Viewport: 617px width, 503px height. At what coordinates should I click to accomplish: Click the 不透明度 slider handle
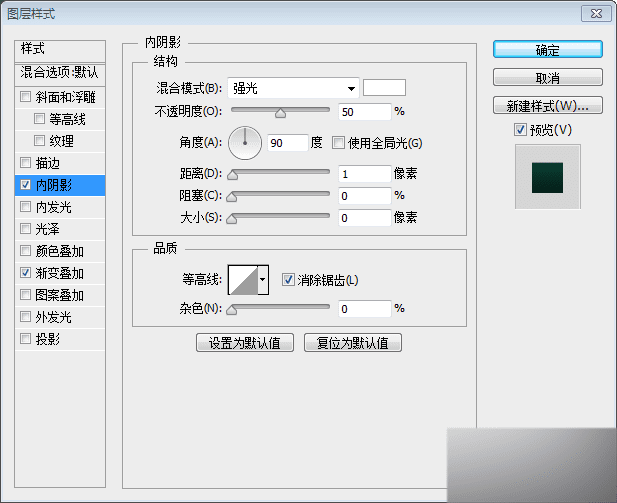click(281, 113)
